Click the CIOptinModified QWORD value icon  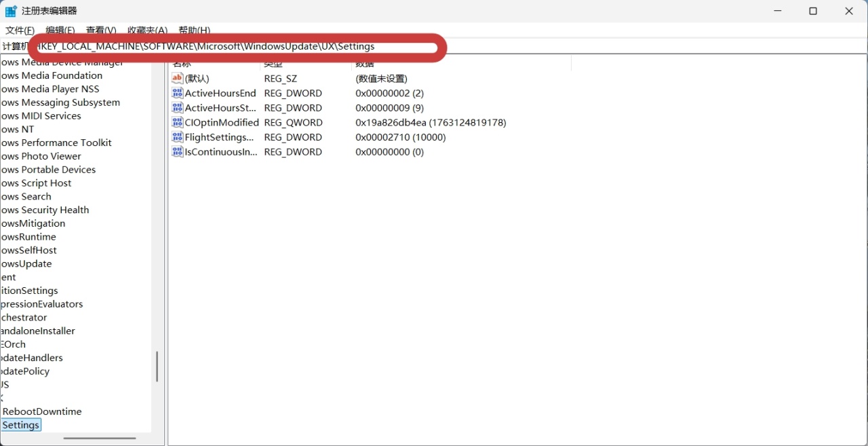178,122
